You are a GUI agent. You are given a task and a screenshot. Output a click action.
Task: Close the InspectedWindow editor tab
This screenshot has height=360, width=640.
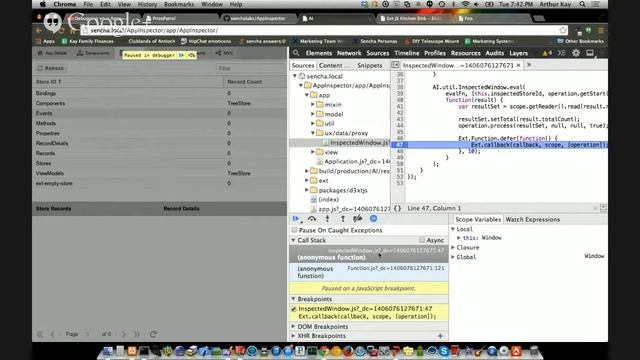518,65
